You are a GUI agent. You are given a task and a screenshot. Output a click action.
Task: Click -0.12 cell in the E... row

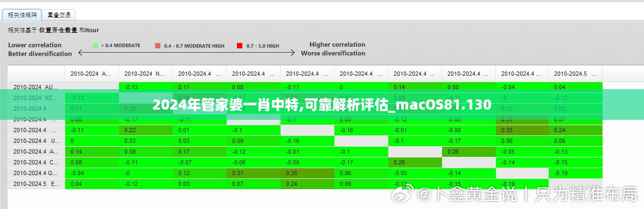[146, 184]
